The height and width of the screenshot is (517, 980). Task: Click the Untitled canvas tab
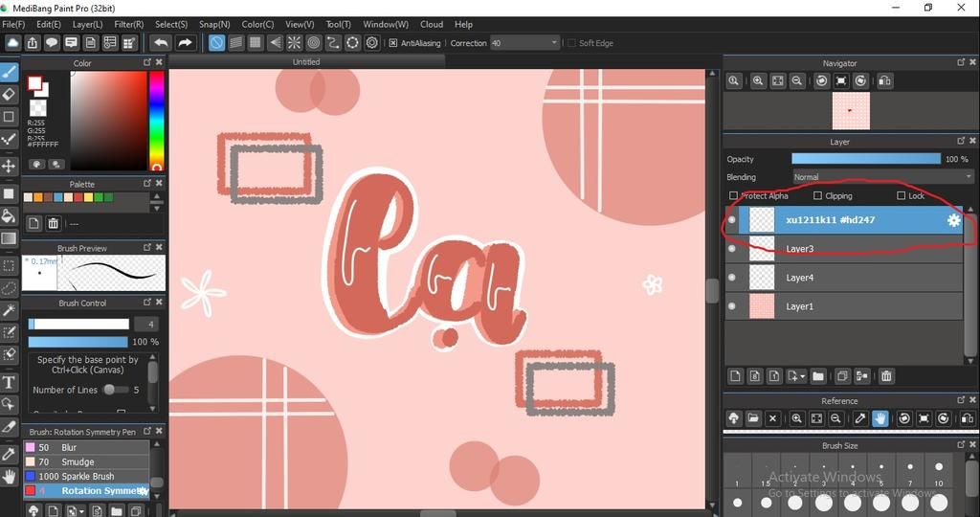(x=306, y=62)
